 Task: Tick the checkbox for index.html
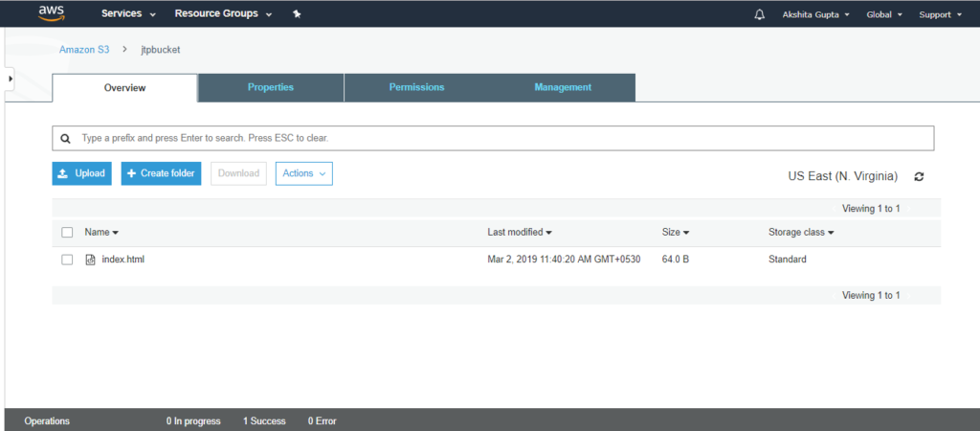(x=67, y=260)
